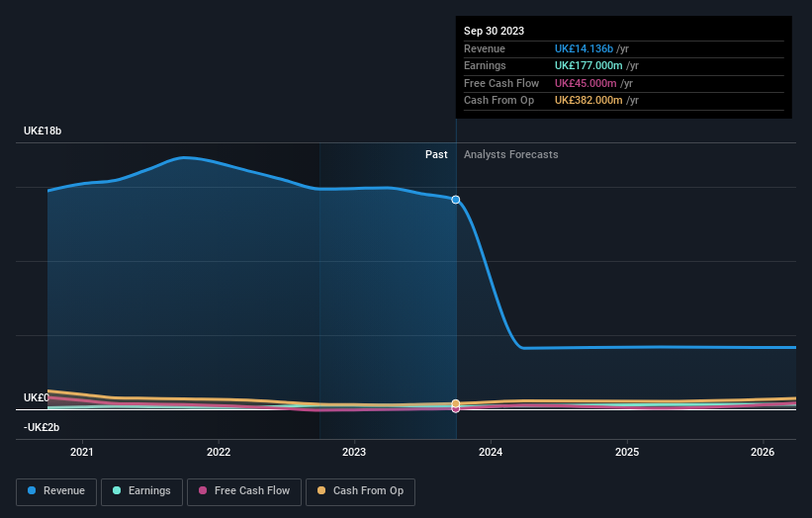Click the 2025 x-axis label

(627, 452)
